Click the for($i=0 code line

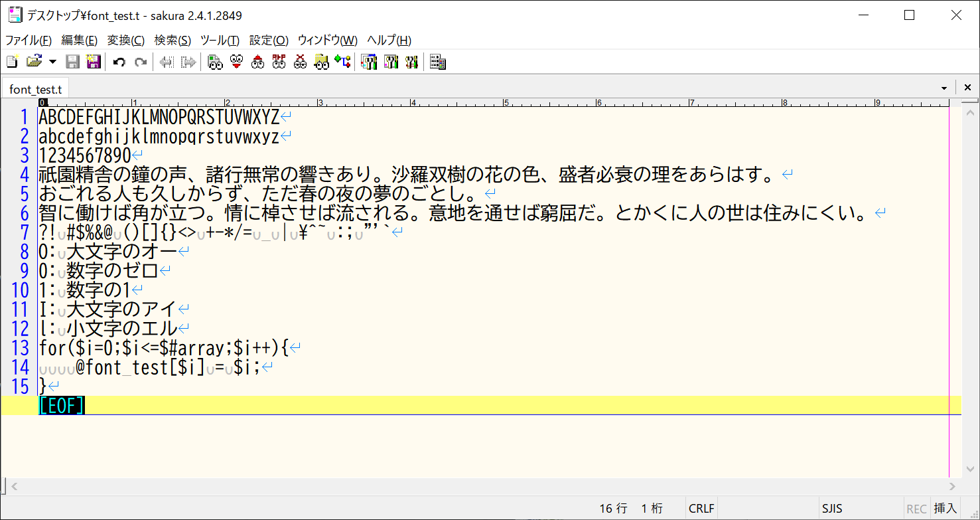click(164, 348)
